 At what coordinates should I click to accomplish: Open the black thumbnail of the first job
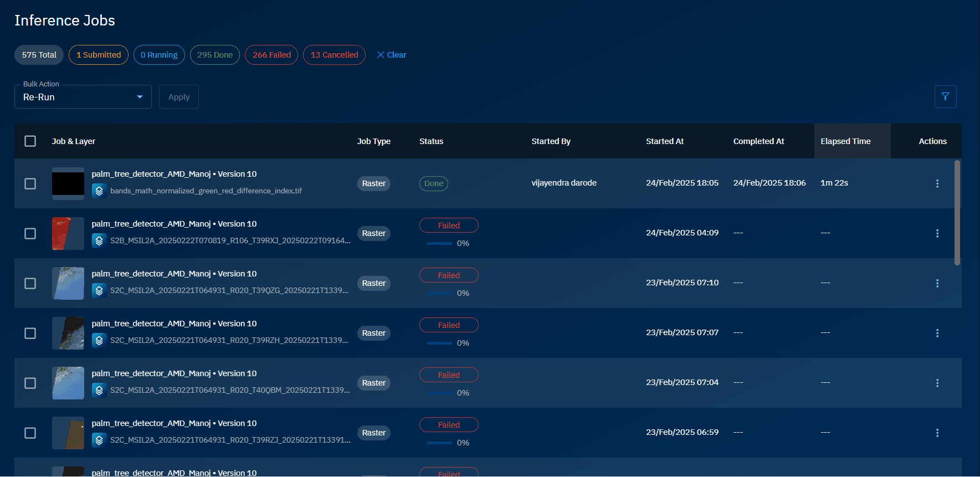(68, 183)
